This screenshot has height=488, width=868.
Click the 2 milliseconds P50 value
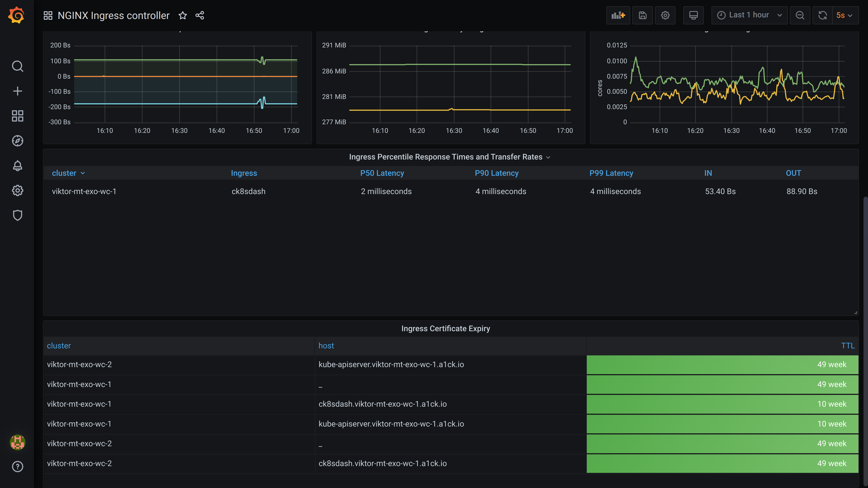[386, 191]
